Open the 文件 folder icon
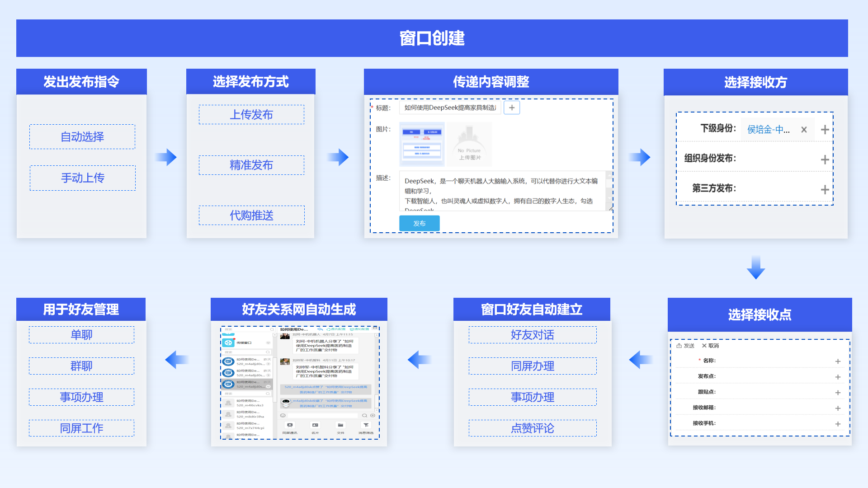Screen dimensions: 868x488 coord(340,425)
